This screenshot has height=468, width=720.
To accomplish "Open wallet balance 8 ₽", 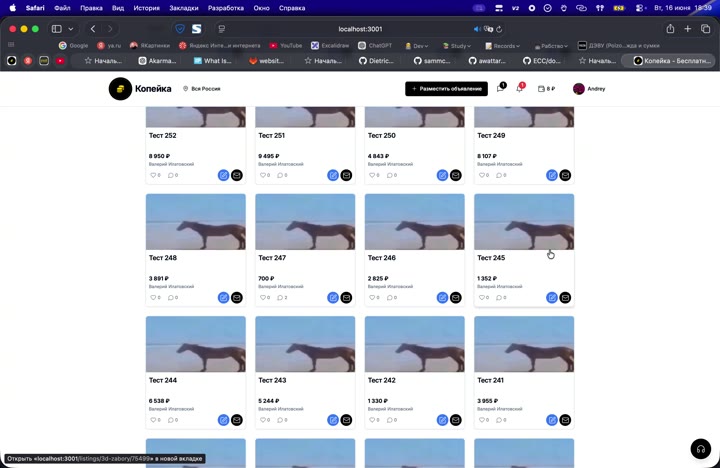I will click(546, 89).
